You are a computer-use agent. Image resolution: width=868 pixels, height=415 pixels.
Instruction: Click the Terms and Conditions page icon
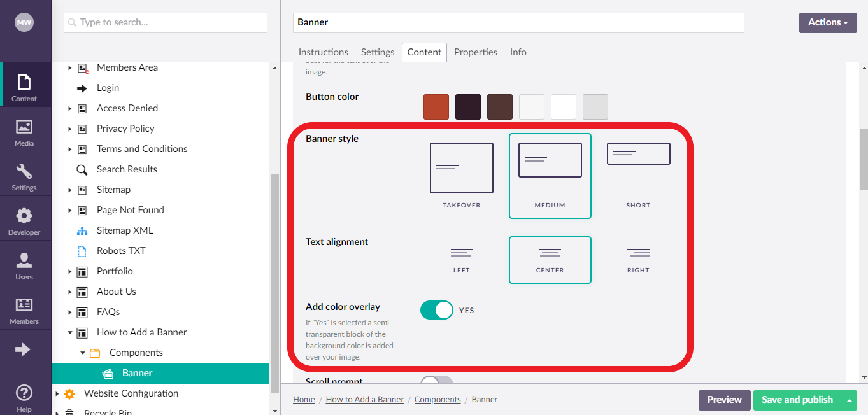pos(82,149)
